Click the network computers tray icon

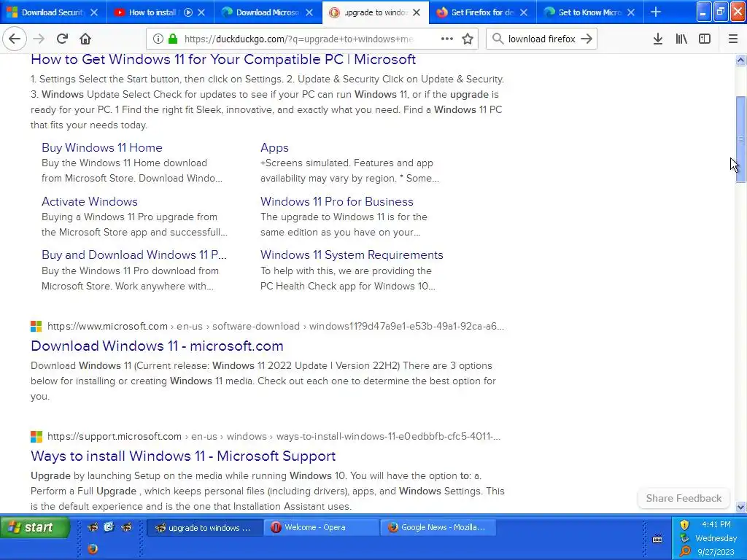click(x=685, y=538)
